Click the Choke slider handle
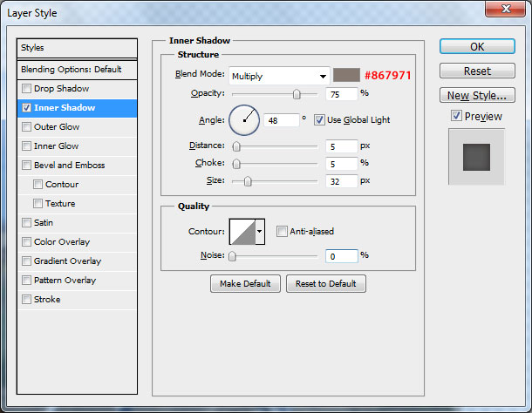Screen dimensions: 532x413 [x=236, y=164]
